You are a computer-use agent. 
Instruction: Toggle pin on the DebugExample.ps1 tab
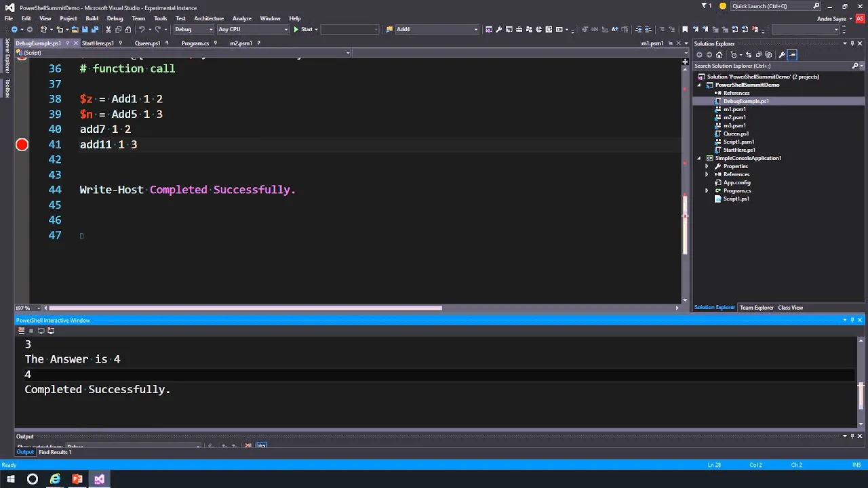point(67,43)
